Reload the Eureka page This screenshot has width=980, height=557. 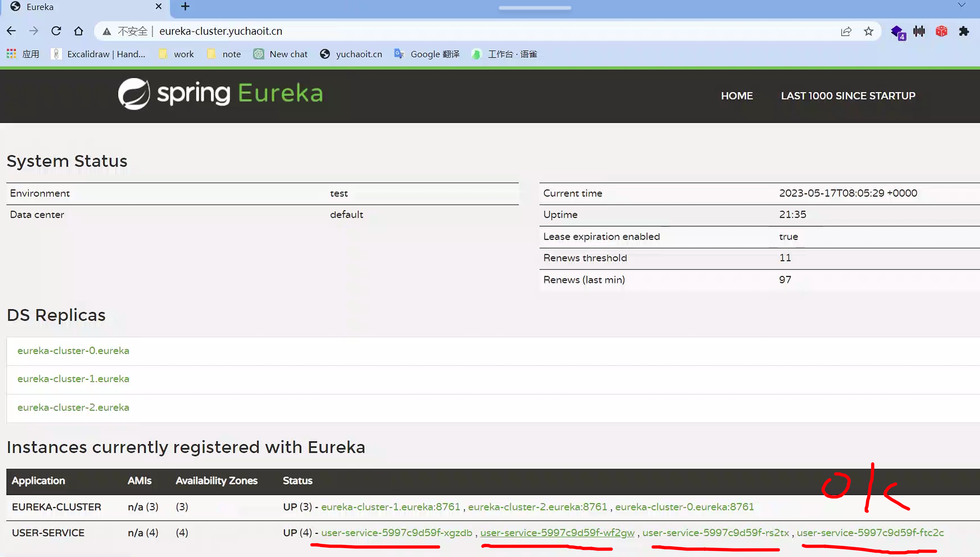(56, 31)
